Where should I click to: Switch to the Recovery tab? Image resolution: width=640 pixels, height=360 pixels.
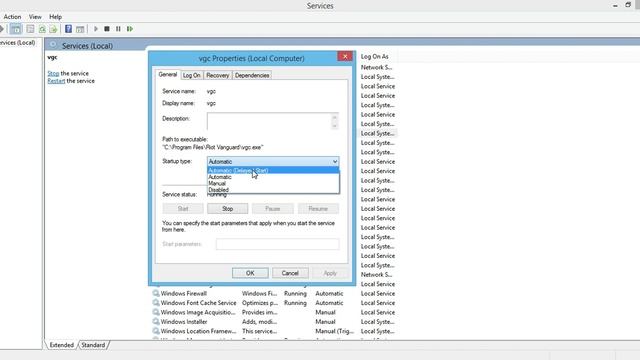(x=218, y=75)
